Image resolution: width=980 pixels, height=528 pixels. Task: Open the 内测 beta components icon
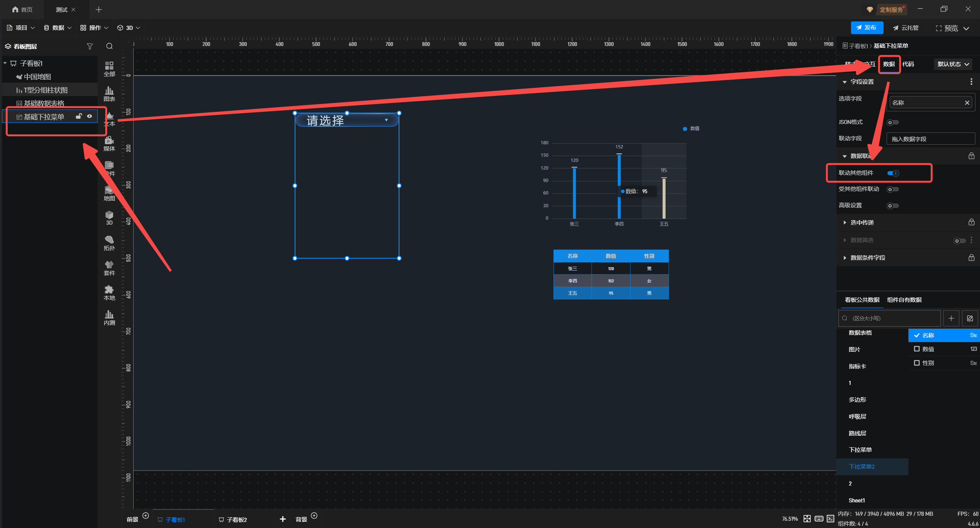point(109,317)
